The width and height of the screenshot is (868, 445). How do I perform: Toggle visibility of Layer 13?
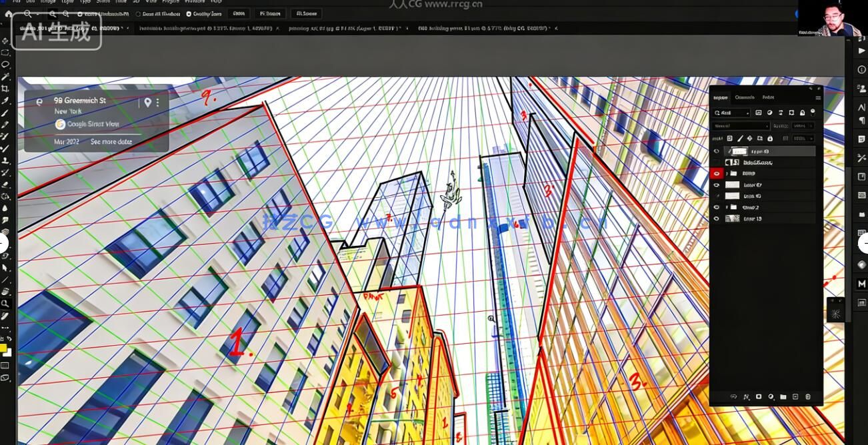(x=717, y=219)
